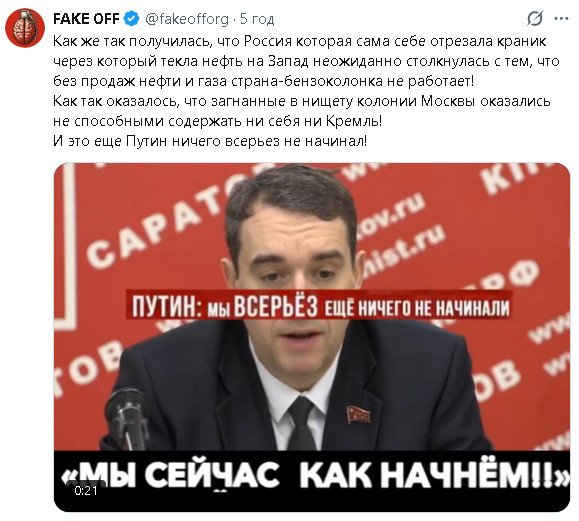Click the last line "И это еще Путин"
The width and height of the screenshot is (579, 521).
[210, 141]
